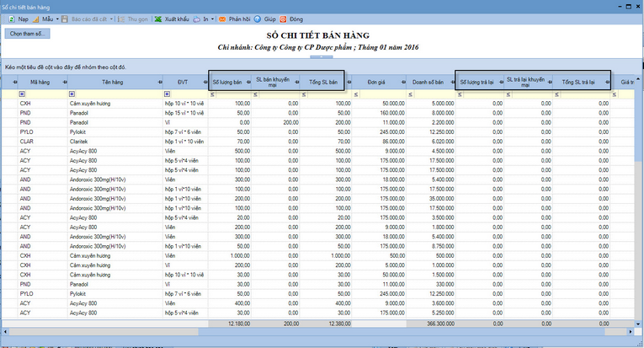Click the Đơn giá filter input field
Image resolution: width=644 pixels, height=348 pixels.
pos(382,94)
